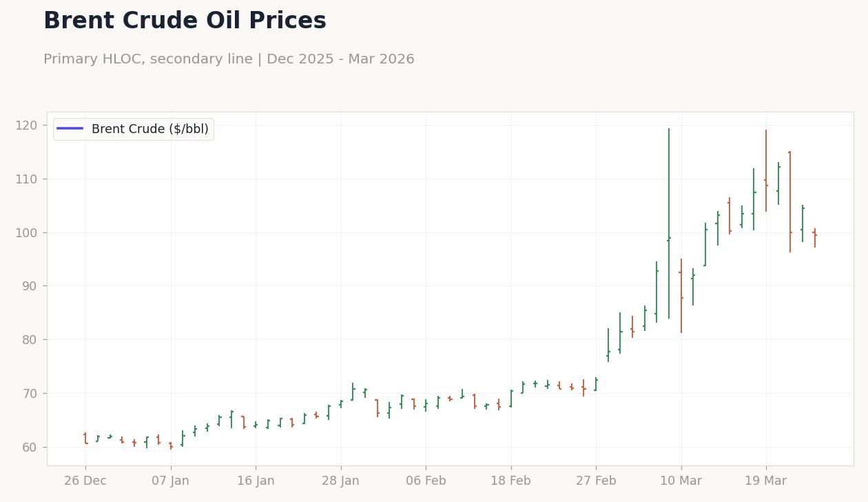Click the blue line swatch in the legend
Screen dimensions: 868x502
[70, 129]
